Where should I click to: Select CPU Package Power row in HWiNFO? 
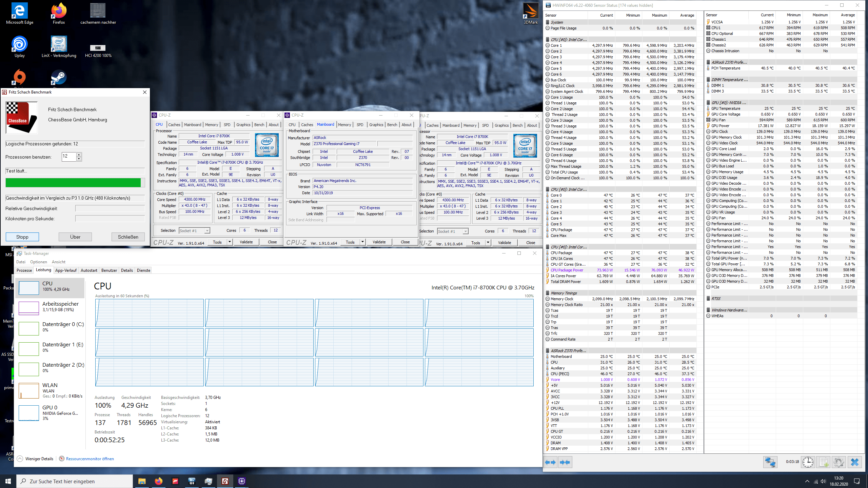click(x=620, y=270)
